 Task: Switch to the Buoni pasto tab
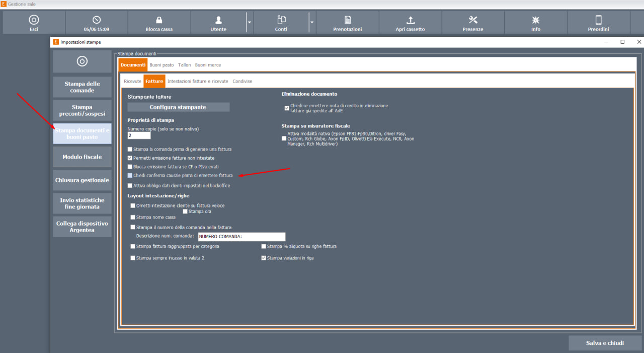pos(162,65)
